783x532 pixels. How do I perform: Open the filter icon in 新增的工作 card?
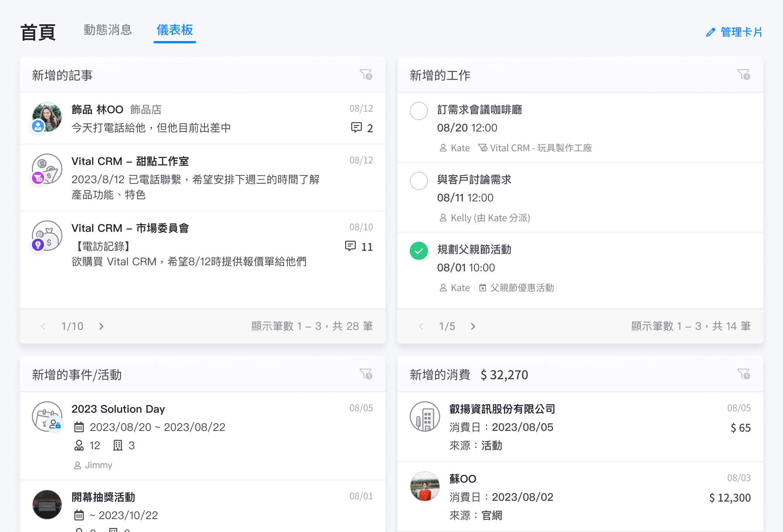(x=744, y=74)
